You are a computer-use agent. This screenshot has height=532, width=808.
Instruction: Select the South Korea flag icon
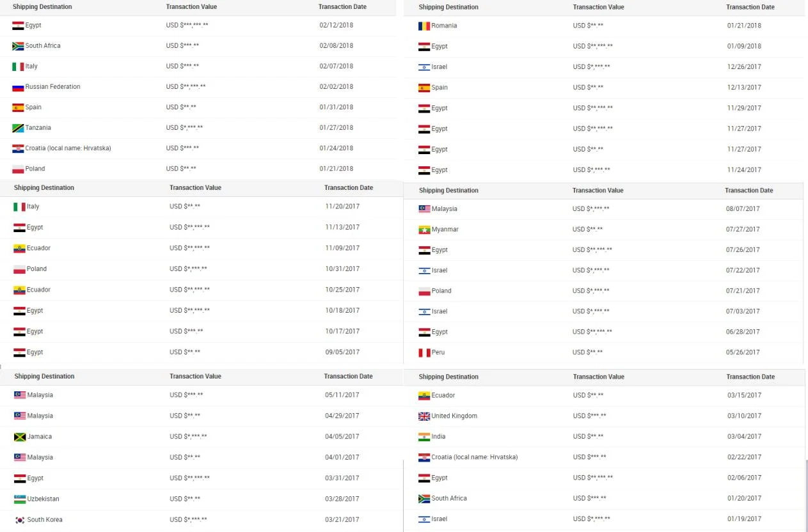tap(20, 520)
